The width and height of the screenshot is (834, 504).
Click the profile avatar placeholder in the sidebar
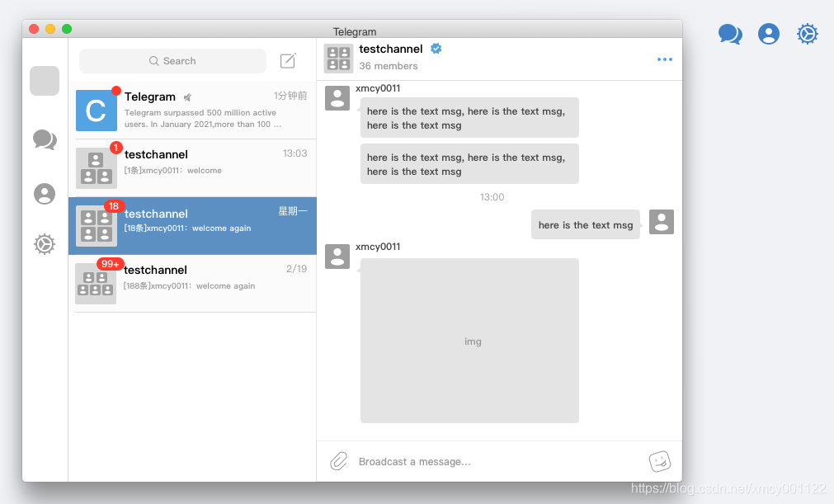point(45,81)
